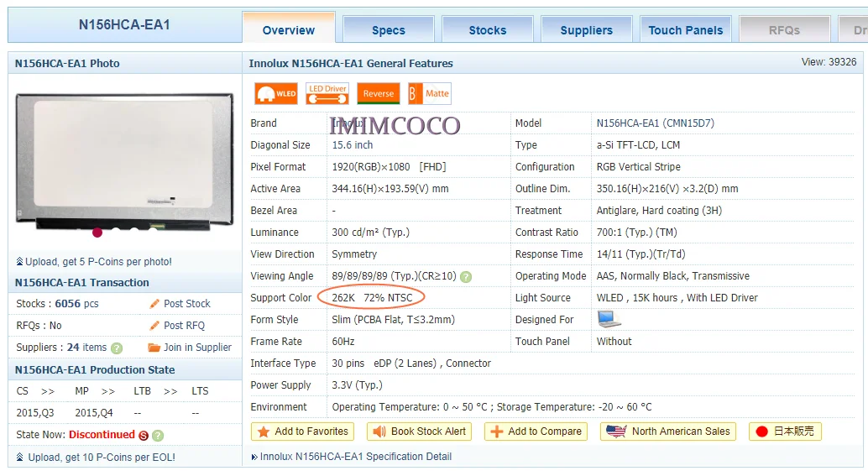Click the Discontinued state text
The height and width of the screenshot is (476, 868).
(102, 435)
